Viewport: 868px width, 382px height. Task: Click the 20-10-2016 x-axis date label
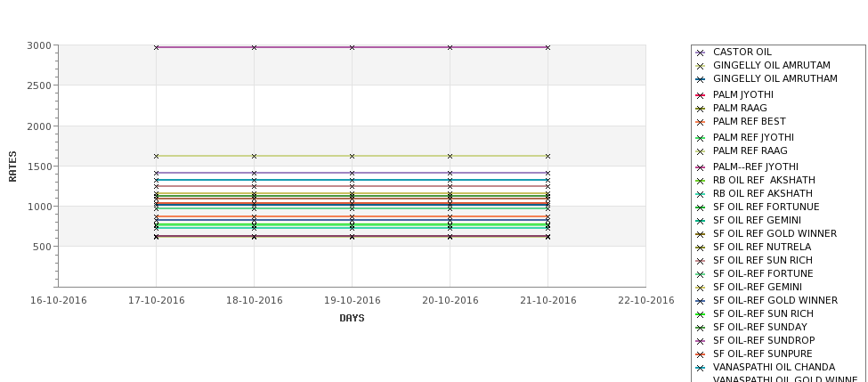point(450,301)
